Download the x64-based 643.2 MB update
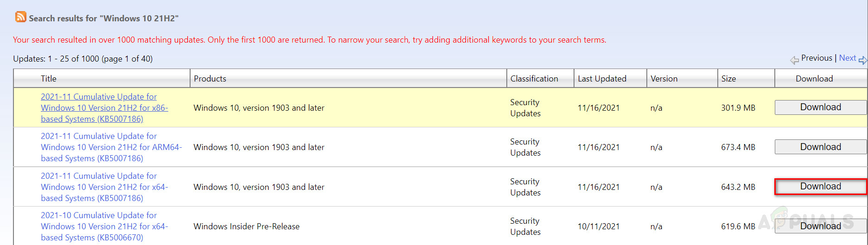 click(820, 187)
